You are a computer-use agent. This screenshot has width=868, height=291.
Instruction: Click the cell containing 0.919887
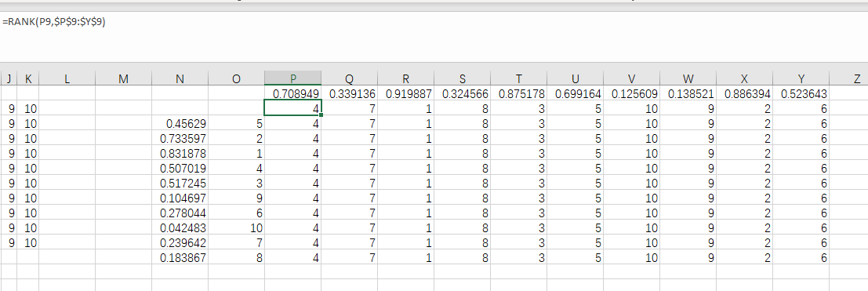click(x=405, y=93)
